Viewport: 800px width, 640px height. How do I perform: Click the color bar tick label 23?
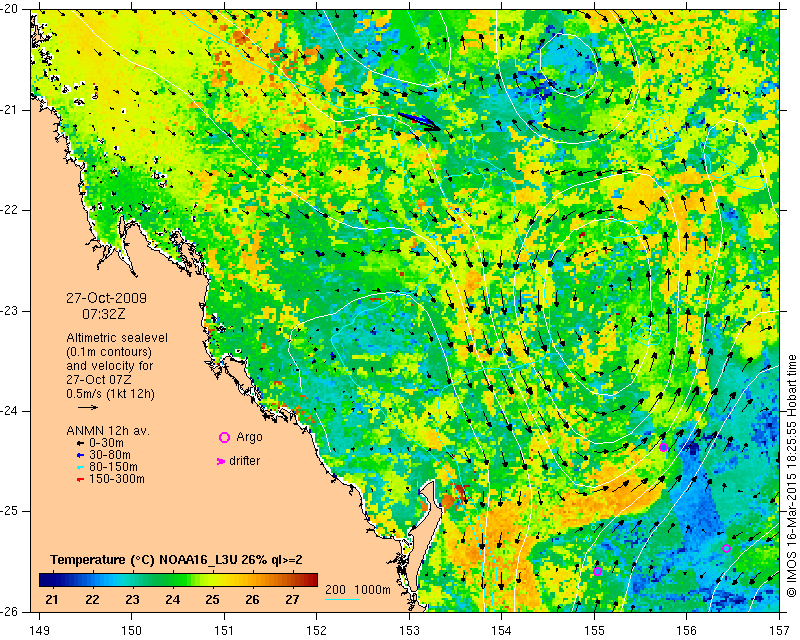click(132, 599)
